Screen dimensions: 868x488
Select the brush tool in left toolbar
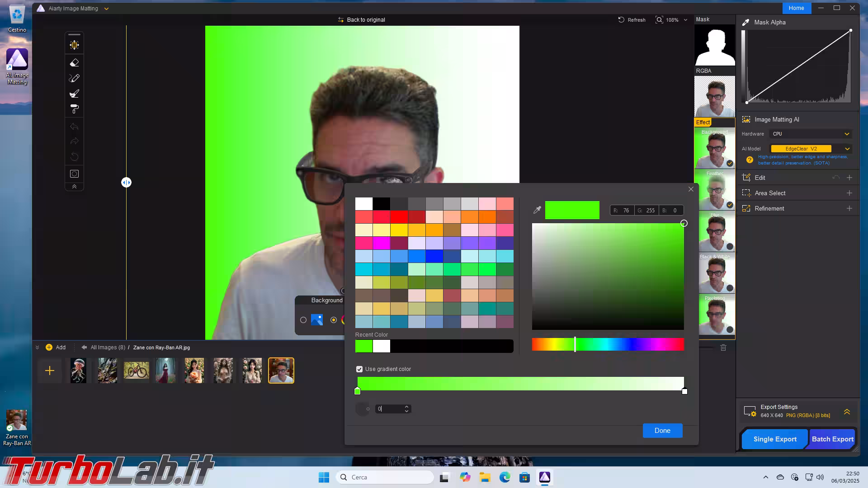(x=75, y=94)
